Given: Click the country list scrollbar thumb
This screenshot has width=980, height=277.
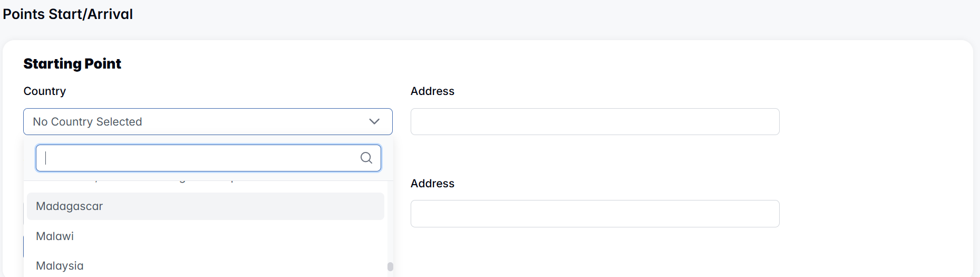Looking at the screenshot, I should coord(390,267).
